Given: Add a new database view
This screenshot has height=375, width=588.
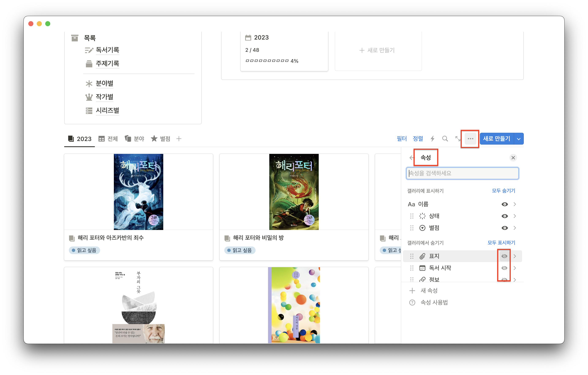Looking at the screenshot, I should (179, 139).
